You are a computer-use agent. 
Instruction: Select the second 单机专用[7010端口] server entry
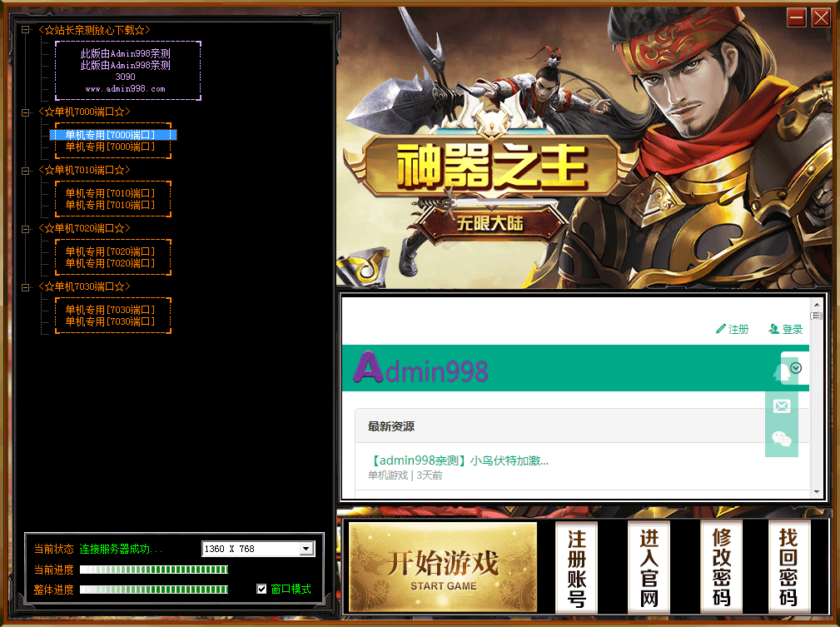pos(110,205)
